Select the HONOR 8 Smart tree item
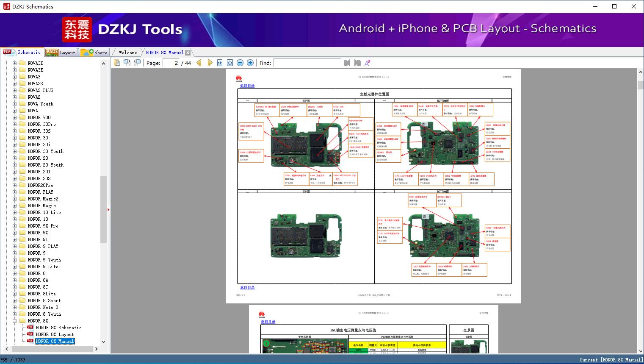Image resolution: width=644 pixels, height=364 pixels. 44,300
